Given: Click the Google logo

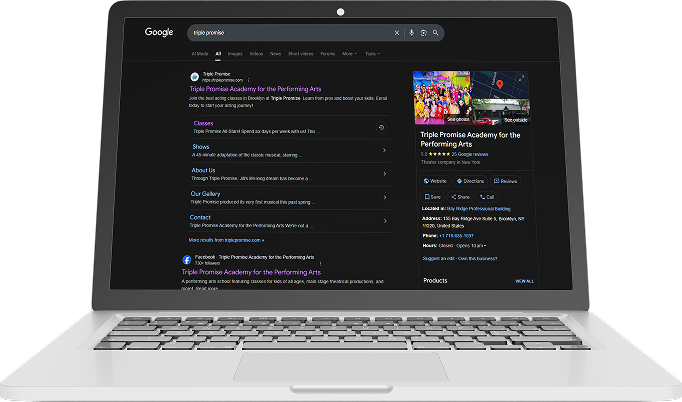Looking at the screenshot, I should point(159,33).
